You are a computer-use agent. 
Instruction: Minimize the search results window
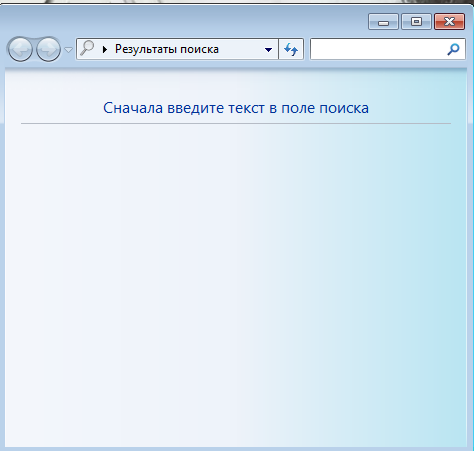click(x=383, y=22)
